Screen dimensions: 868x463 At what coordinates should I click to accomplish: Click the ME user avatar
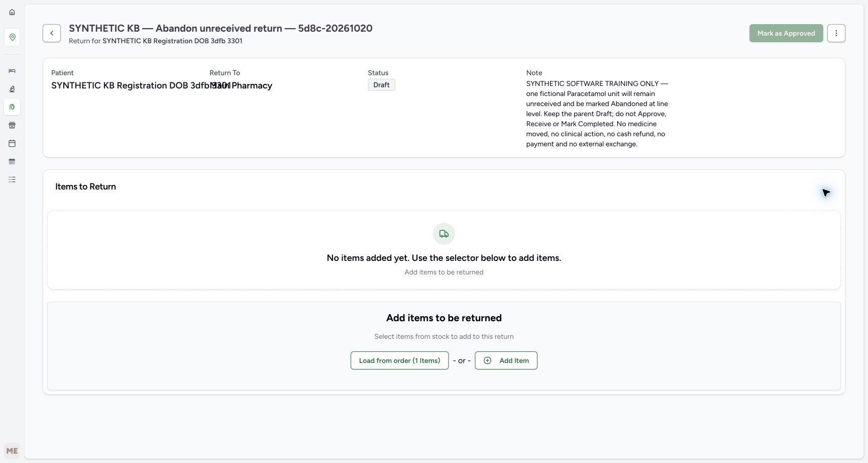12,451
